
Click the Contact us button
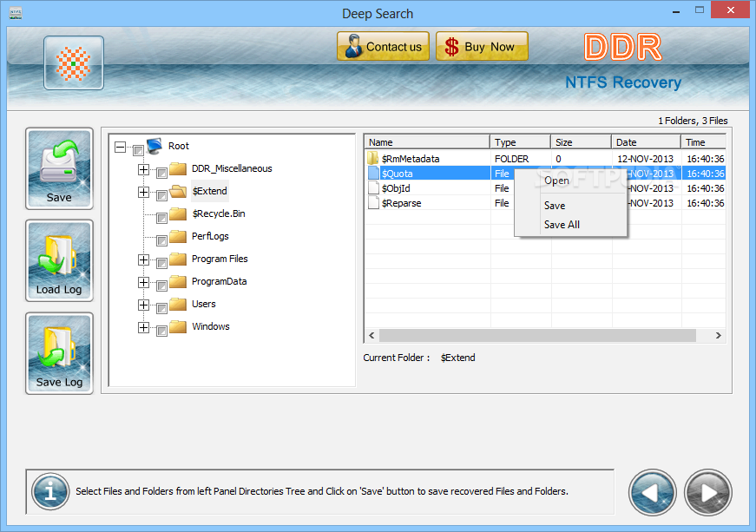coord(384,46)
